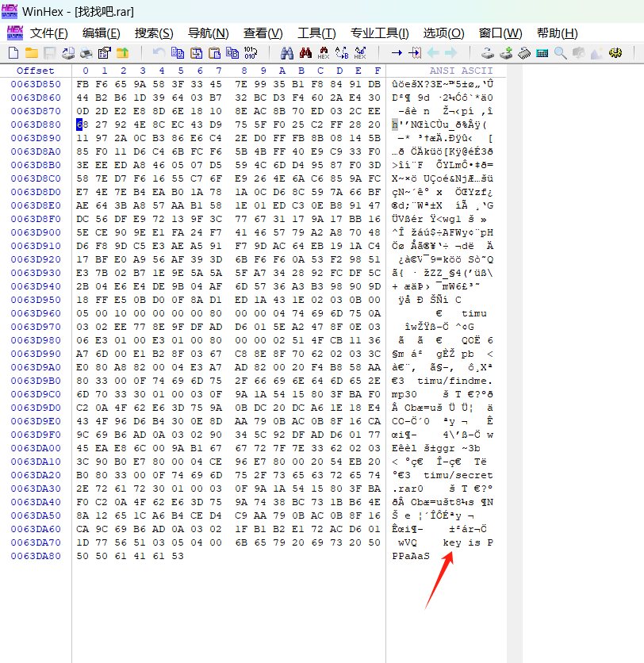
Task: Click ASCII text 'timu/secret'
Action: point(458,475)
